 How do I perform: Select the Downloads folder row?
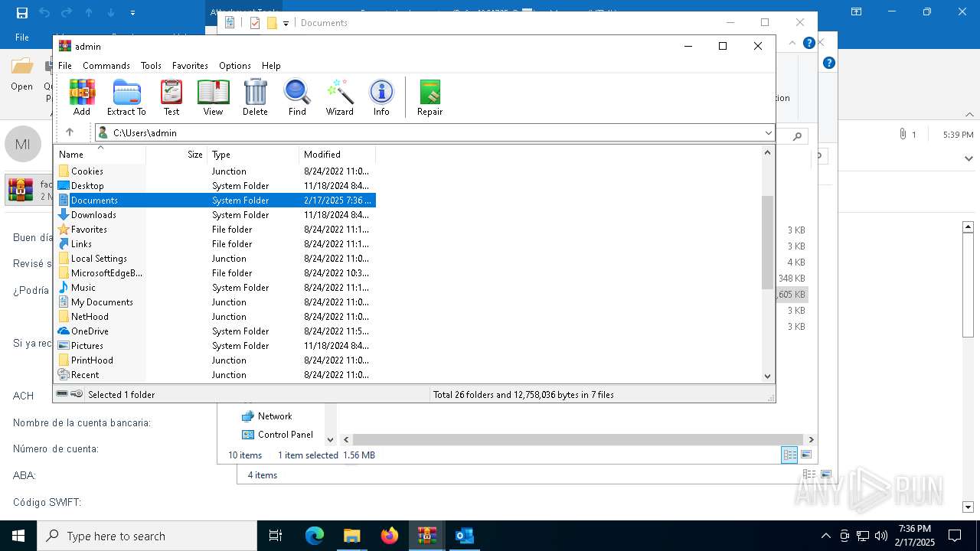coord(215,215)
